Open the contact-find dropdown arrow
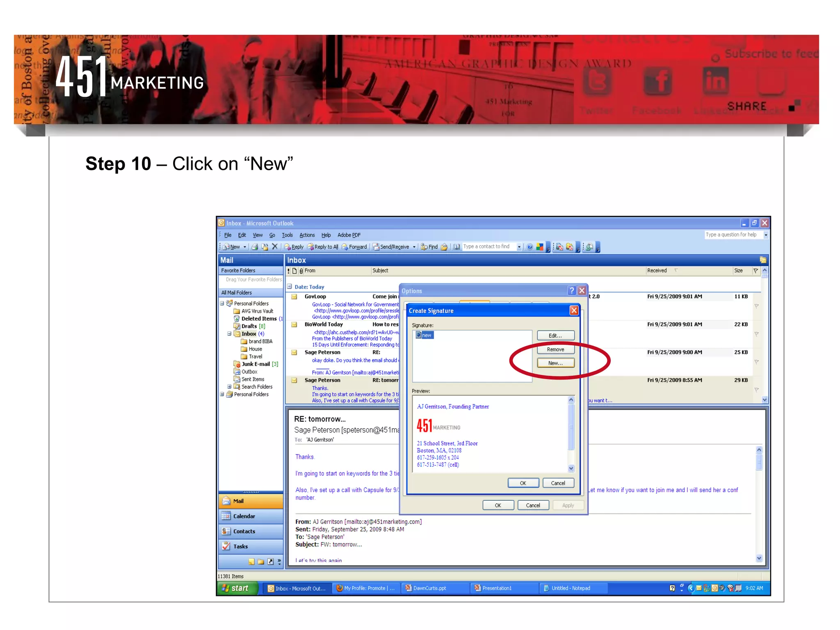Viewport: 840px width, 630px height. 519,247
